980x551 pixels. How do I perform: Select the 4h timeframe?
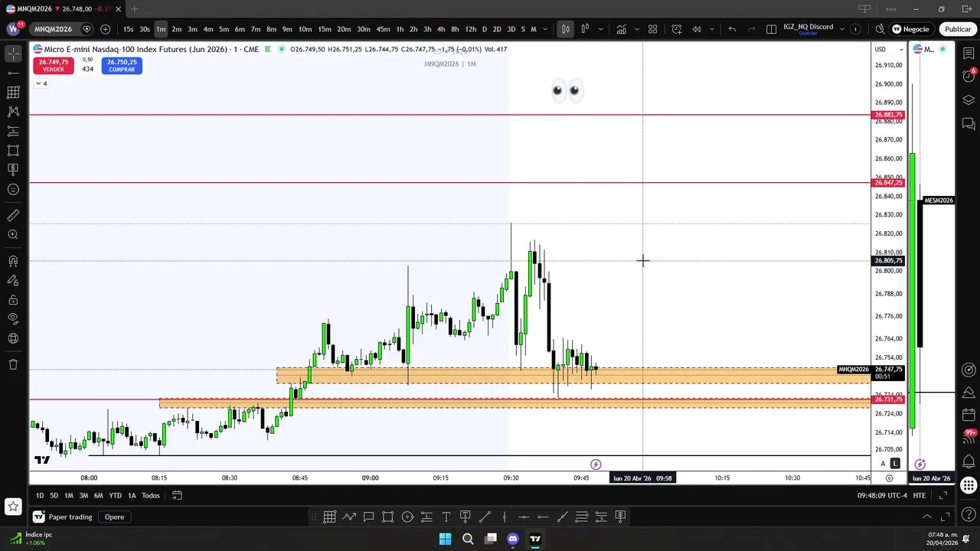[x=441, y=29]
